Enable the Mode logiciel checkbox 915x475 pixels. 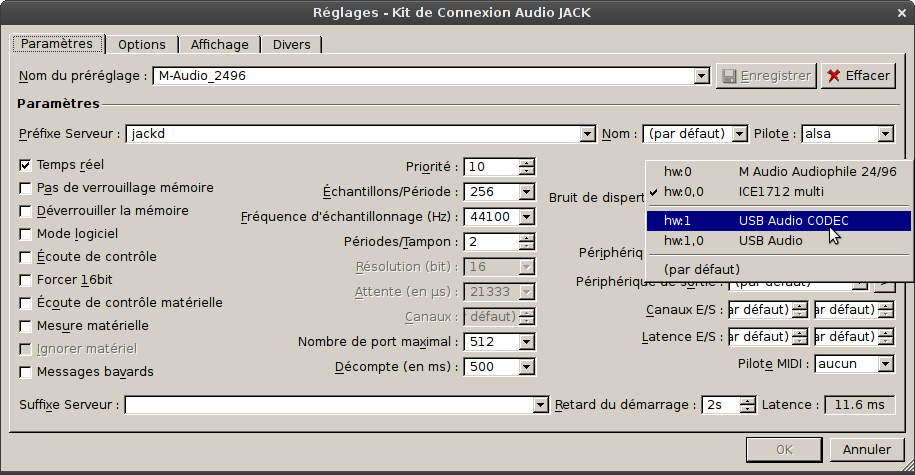click(x=25, y=234)
